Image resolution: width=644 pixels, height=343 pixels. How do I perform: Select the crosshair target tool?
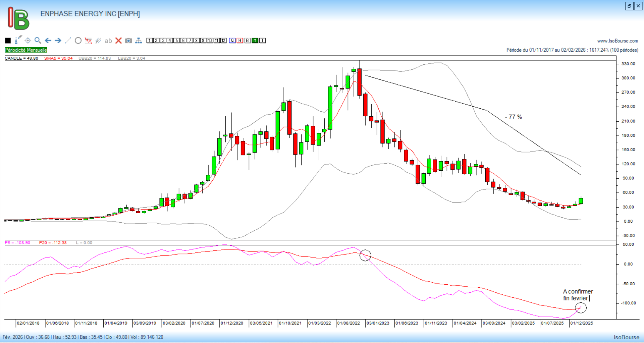pos(28,41)
